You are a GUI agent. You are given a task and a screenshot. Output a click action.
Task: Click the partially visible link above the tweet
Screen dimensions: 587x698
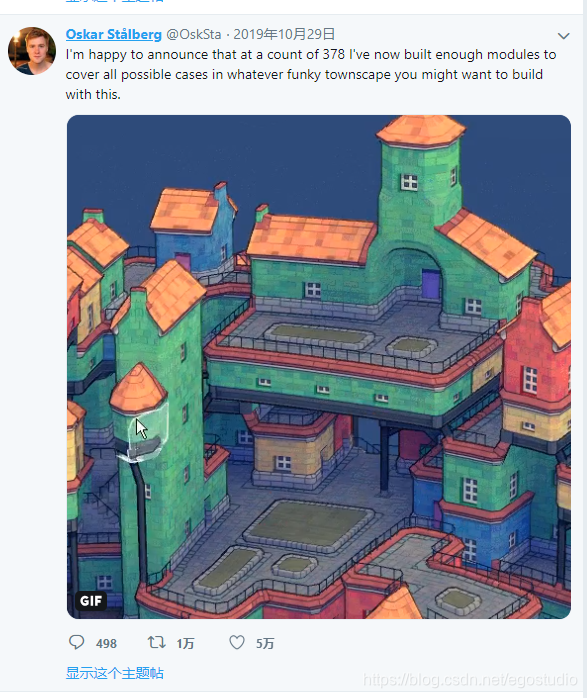pyautogui.click(x=115, y=1)
